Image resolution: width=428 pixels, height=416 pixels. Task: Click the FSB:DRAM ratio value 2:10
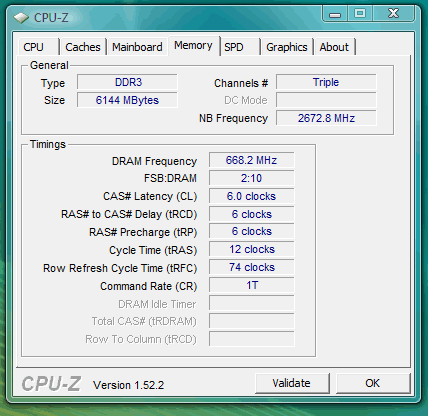(252, 178)
